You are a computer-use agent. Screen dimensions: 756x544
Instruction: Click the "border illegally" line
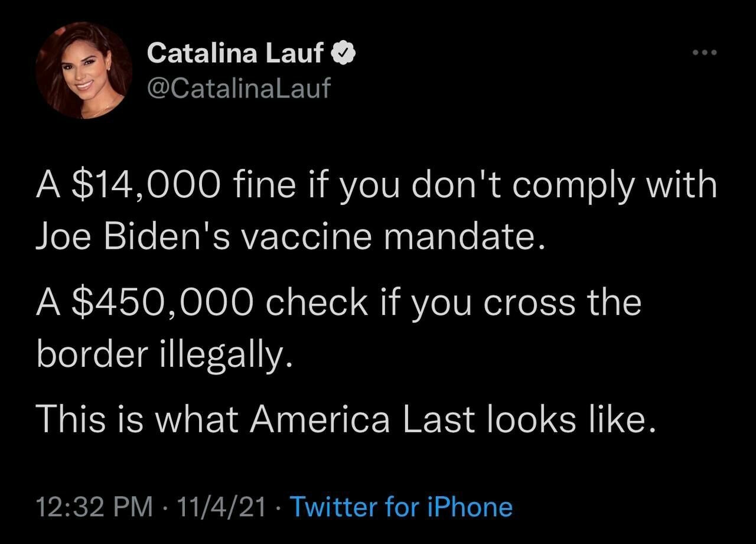[x=164, y=355]
